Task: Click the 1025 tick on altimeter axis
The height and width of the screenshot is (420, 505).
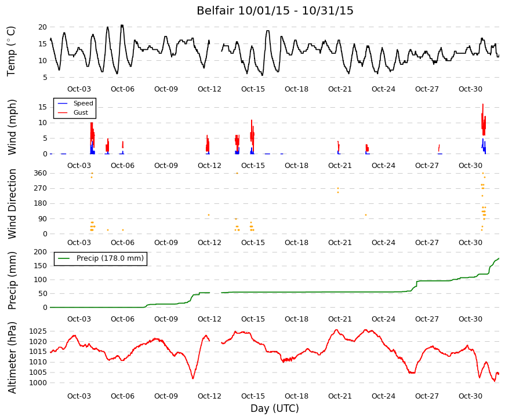Action: 38,331
